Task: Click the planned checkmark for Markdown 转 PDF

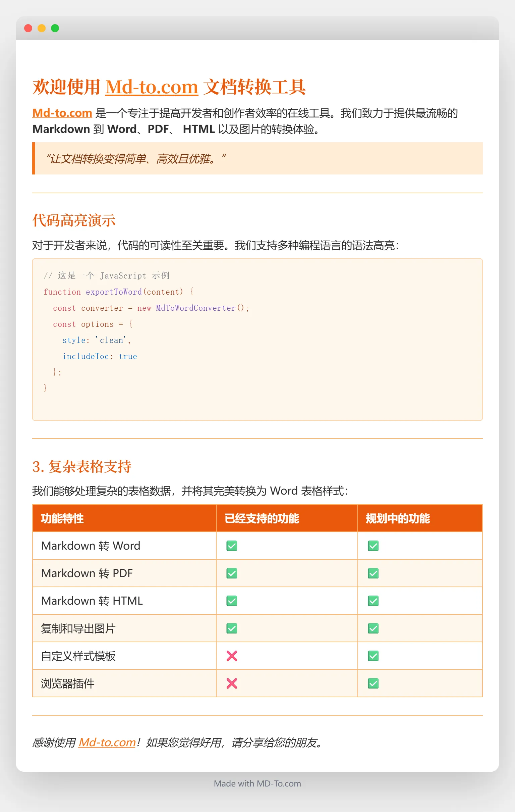Action: pos(373,573)
